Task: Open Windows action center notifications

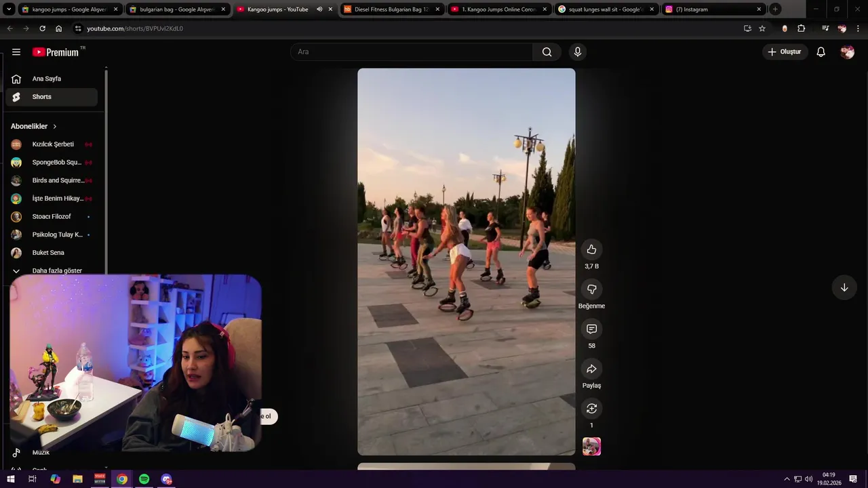Action: (853, 479)
